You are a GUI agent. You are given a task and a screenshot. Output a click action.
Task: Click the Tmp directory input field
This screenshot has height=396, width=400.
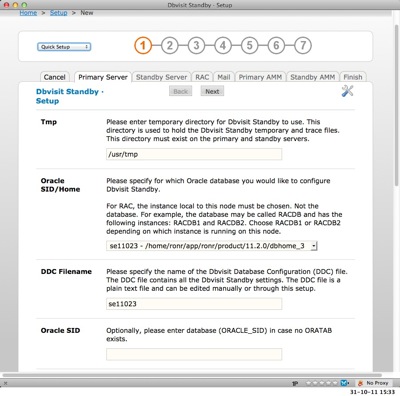tap(194, 154)
